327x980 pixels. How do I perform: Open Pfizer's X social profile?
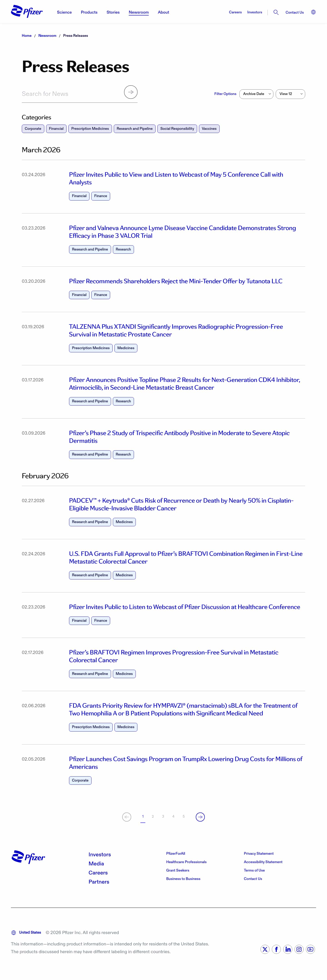265,949
